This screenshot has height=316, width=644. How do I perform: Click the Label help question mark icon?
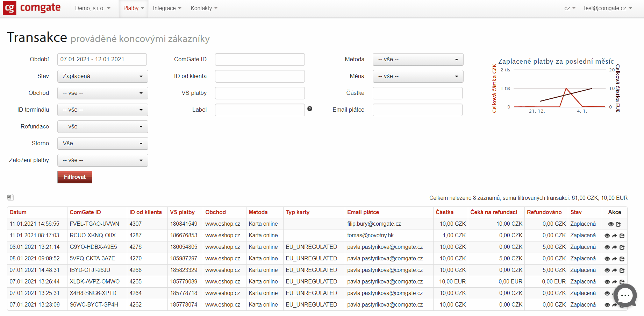pos(310,109)
